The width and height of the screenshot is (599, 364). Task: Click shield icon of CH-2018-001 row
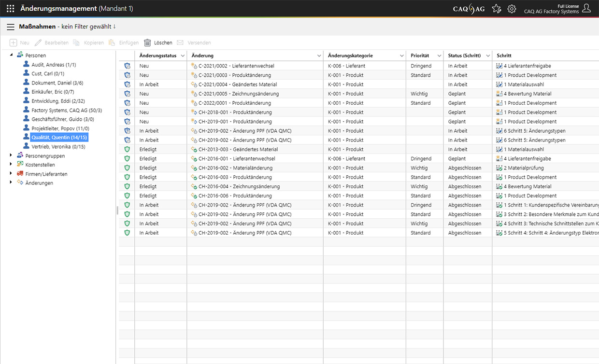pos(127,112)
